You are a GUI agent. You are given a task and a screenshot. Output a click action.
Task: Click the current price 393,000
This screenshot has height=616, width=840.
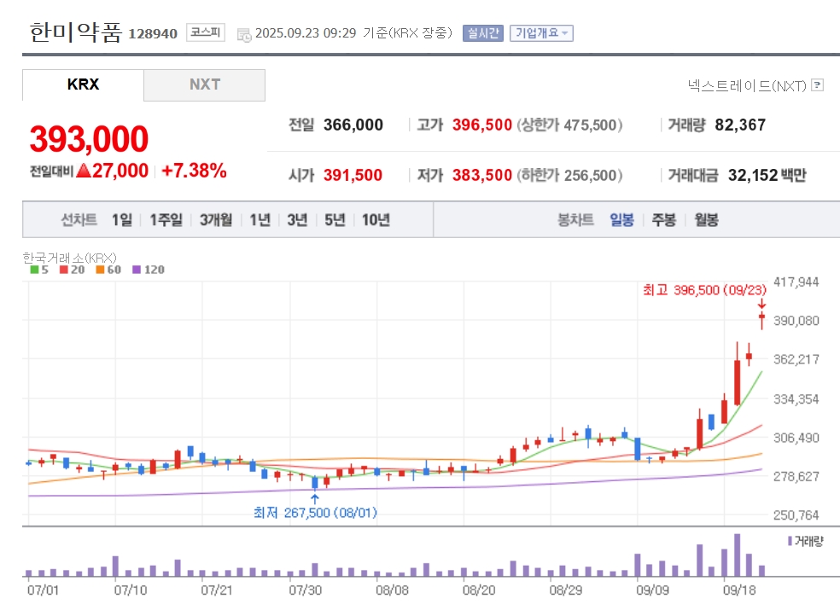(x=89, y=138)
